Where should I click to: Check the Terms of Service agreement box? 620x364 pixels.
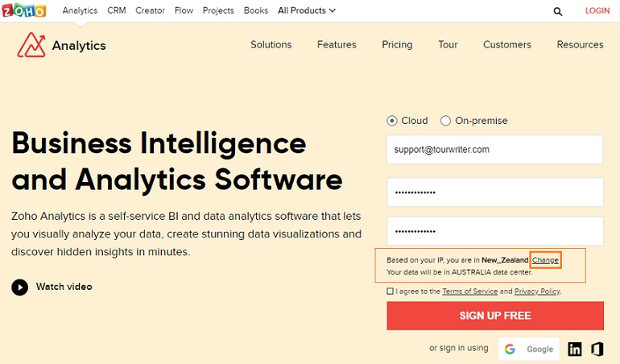pos(391,292)
